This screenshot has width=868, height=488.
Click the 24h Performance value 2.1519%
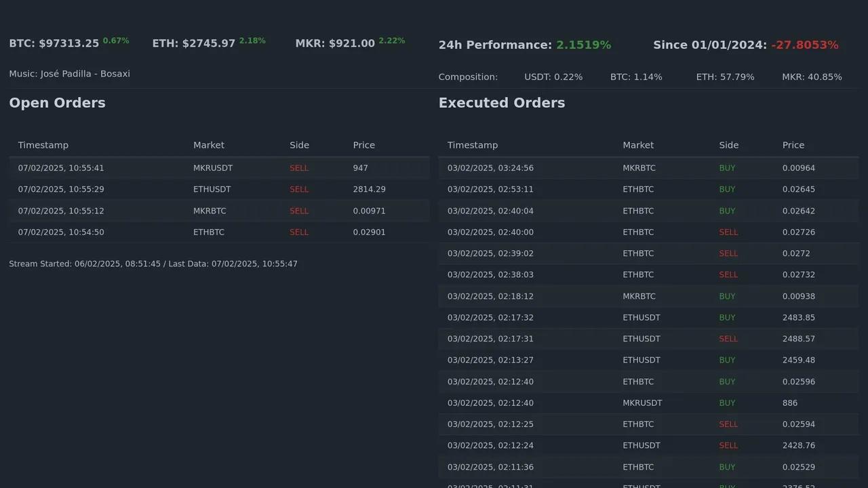tap(584, 45)
